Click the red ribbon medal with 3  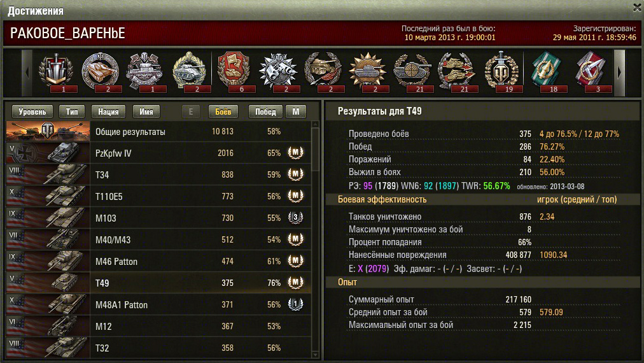point(591,72)
